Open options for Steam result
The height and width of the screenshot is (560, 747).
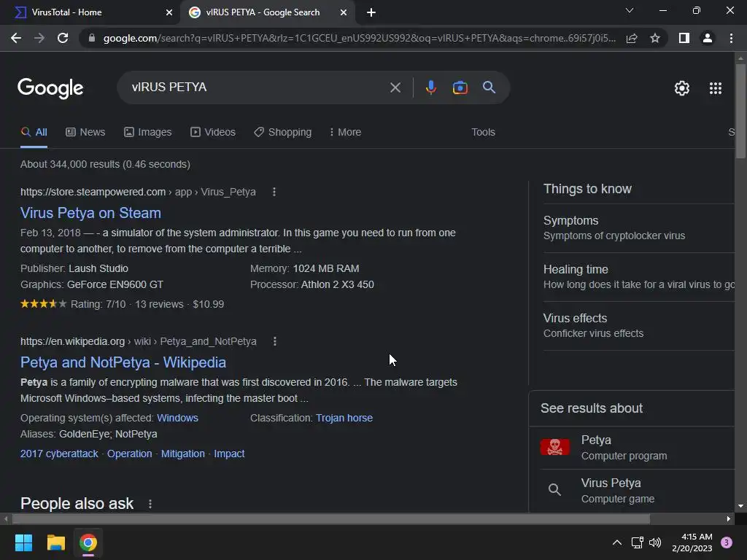[x=274, y=192]
